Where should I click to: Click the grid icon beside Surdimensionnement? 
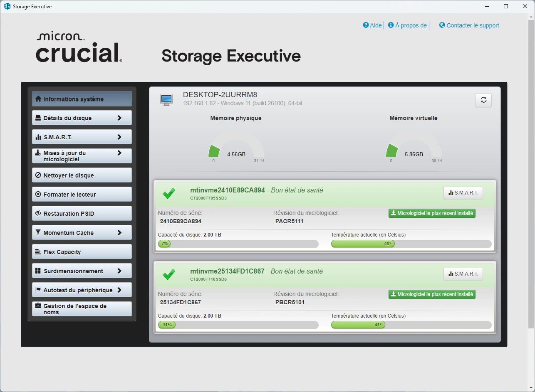point(38,271)
